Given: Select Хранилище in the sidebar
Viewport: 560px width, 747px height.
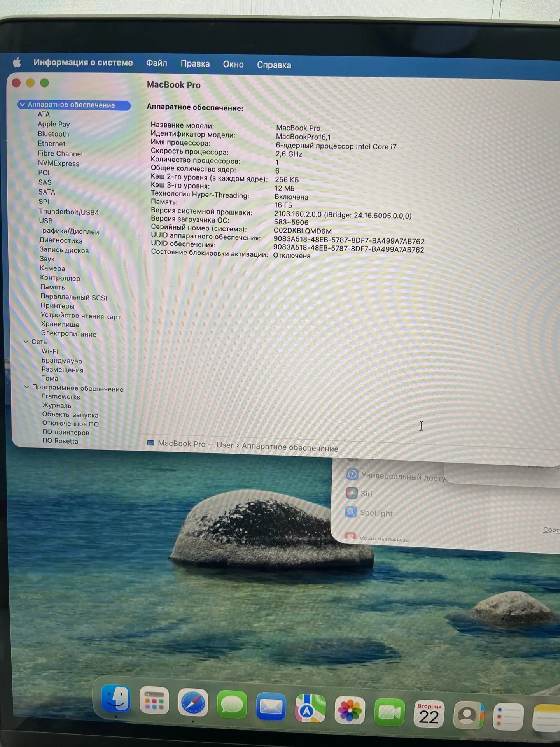Looking at the screenshot, I should coord(60,324).
